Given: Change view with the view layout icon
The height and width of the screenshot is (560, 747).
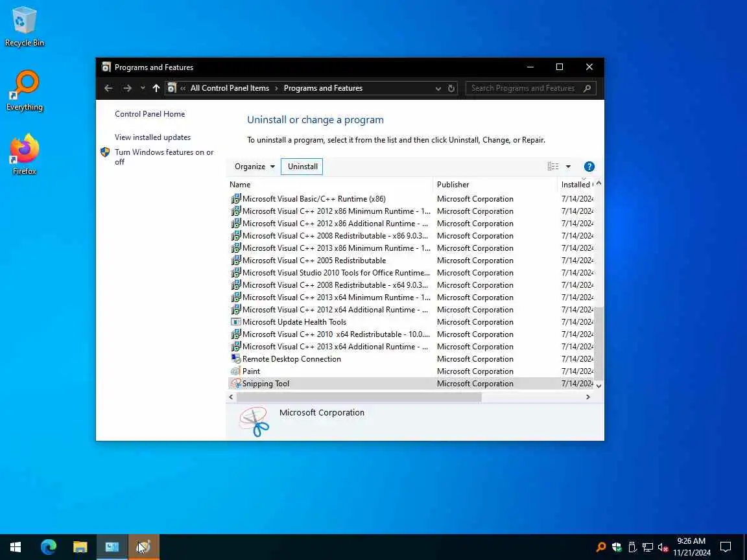Looking at the screenshot, I should tap(553, 166).
